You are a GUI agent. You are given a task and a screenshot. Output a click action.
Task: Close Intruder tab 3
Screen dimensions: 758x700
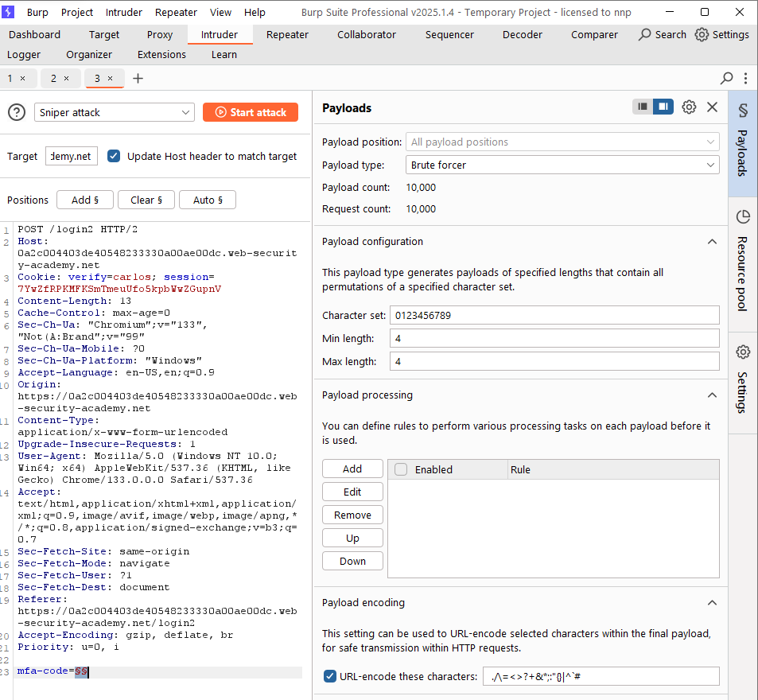(111, 78)
